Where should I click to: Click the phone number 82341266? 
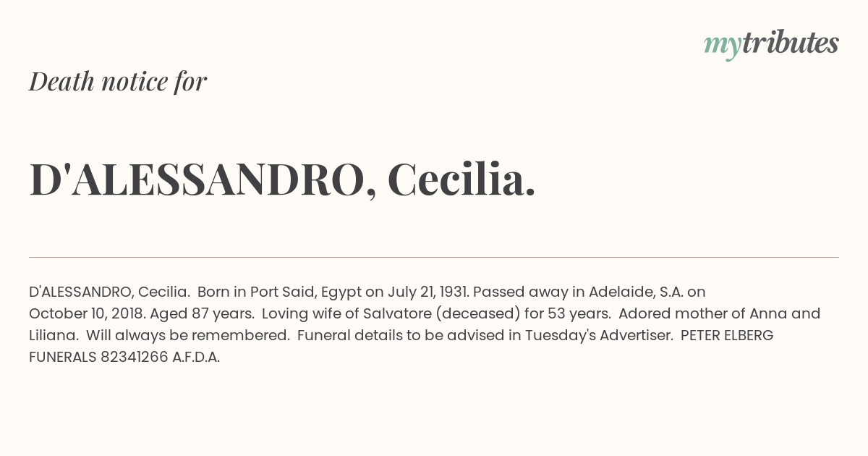(135, 357)
